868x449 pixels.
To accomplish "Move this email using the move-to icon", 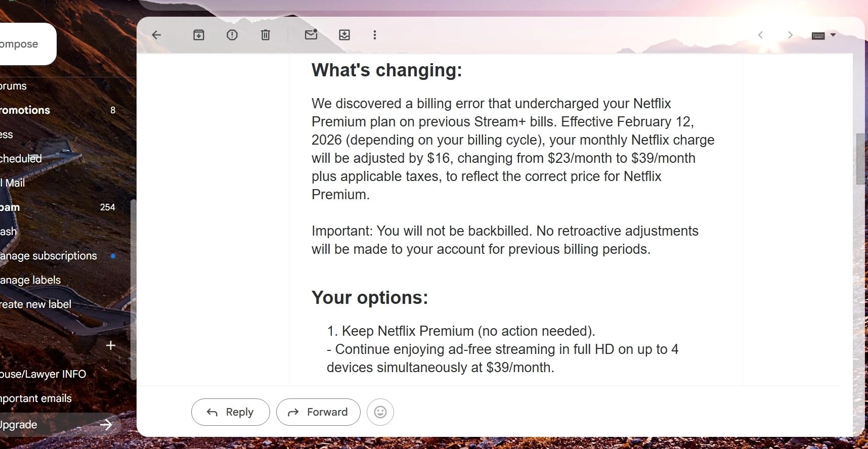I will pyautogui.click(x=344, y=35).
